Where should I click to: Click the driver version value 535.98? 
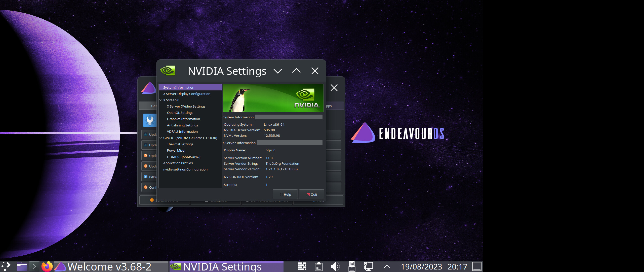click(x=269, y=130)
